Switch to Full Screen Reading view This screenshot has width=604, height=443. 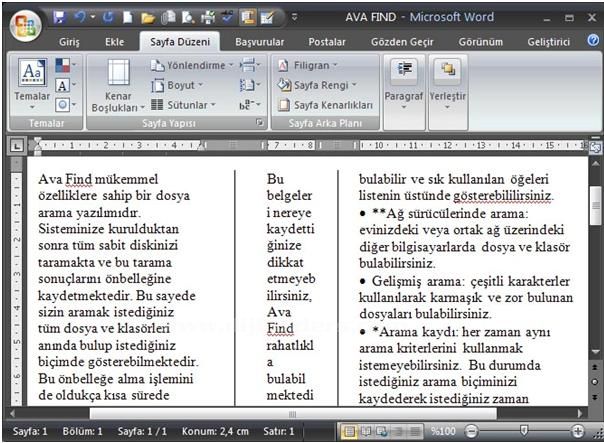(x=366, y=431)
